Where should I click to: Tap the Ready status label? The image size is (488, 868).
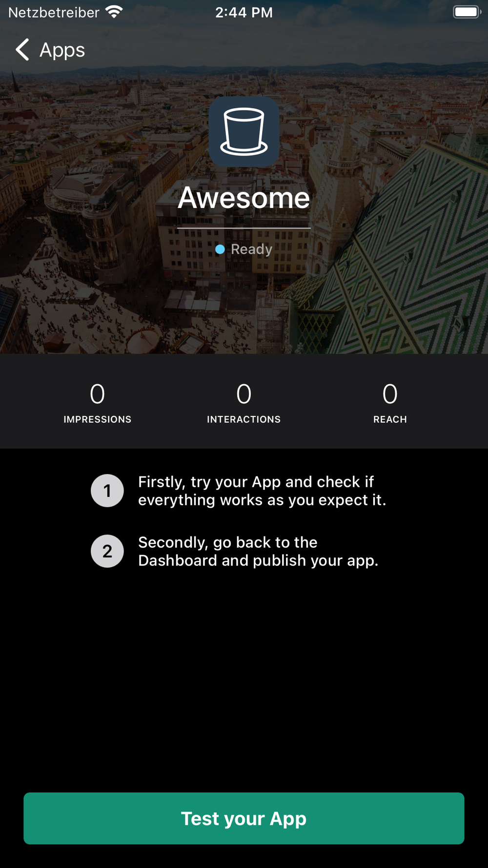252,249
